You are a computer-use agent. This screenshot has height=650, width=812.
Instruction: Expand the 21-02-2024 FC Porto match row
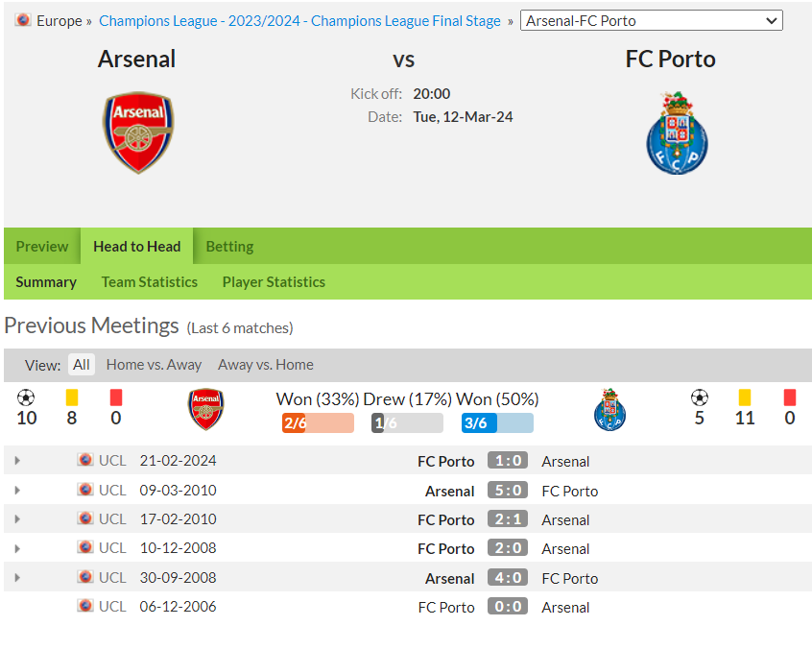17,461
